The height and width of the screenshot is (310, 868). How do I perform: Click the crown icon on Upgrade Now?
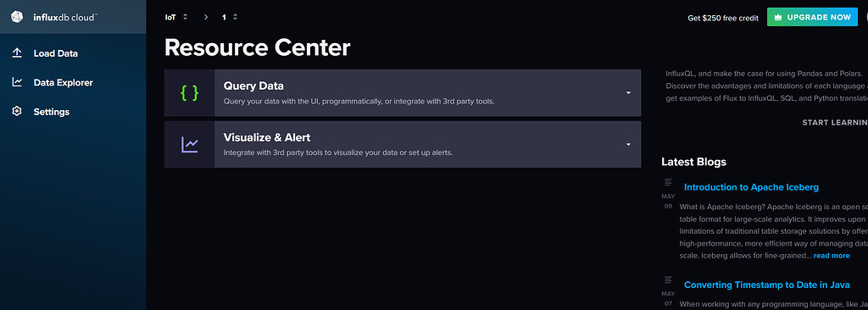coord(778,17)
